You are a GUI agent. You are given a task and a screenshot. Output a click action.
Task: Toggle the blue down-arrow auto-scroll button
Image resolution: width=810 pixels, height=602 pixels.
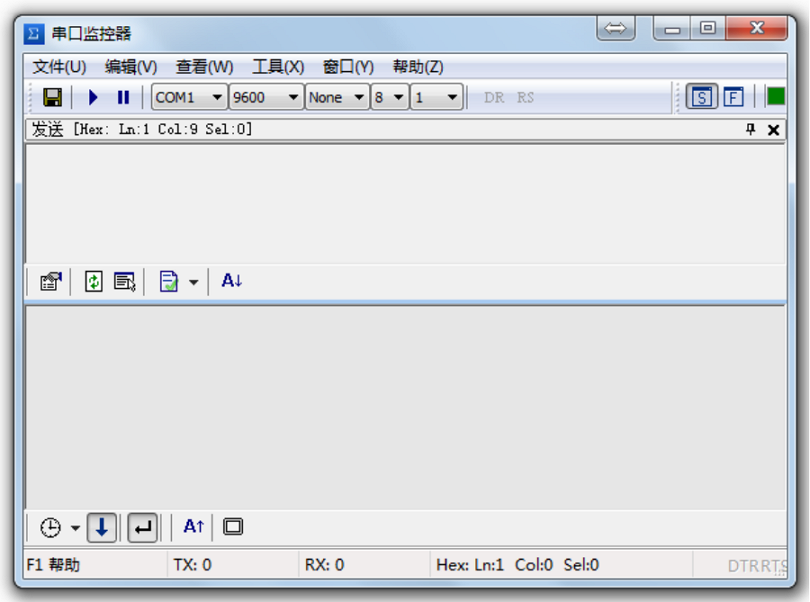(x=102, y=527)
